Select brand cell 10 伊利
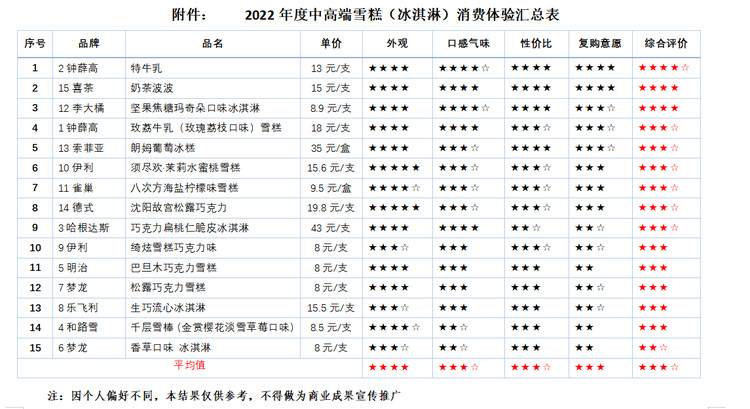The height and width of the screenshot is (409, 750). (x=76, y=168)
